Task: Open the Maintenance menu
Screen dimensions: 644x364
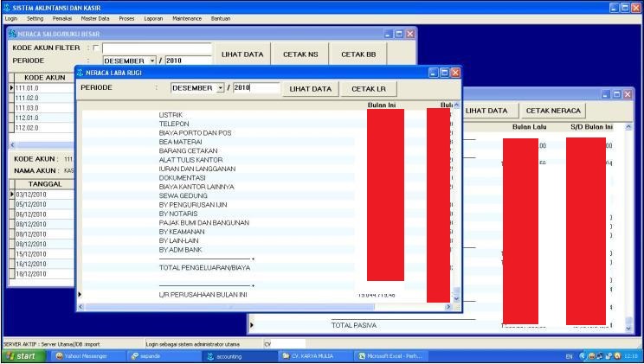Action: [x=185, y=18]
